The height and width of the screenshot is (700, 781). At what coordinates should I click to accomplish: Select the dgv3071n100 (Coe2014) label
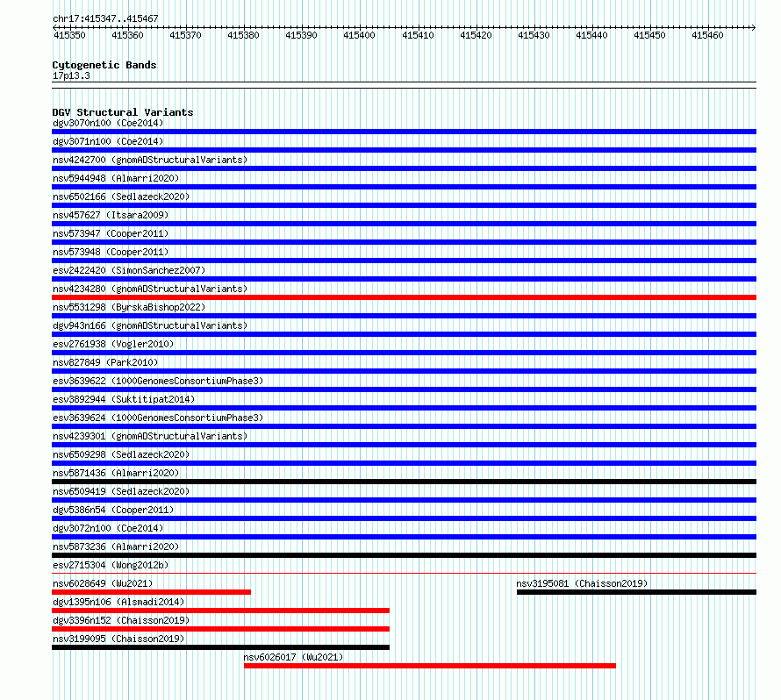point(108,141)
